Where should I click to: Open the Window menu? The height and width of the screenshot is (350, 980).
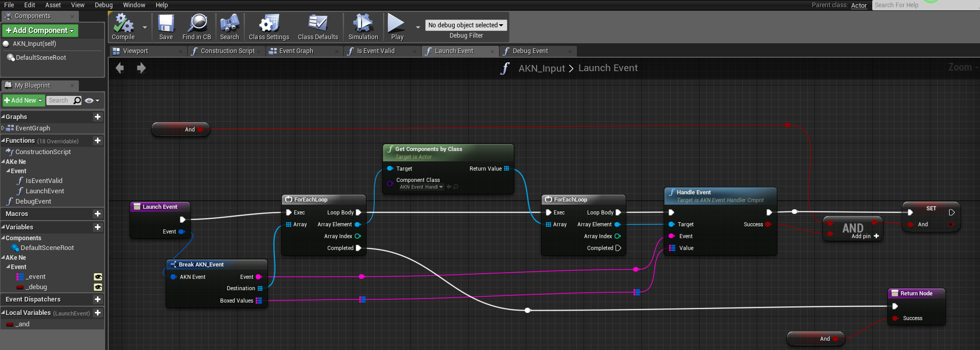(134, 5)
